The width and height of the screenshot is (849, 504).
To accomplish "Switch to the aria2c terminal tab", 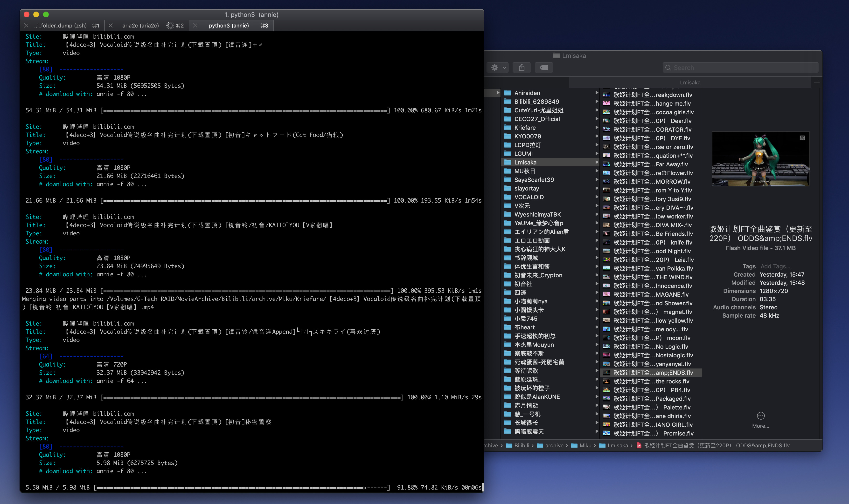I will 140,26.
